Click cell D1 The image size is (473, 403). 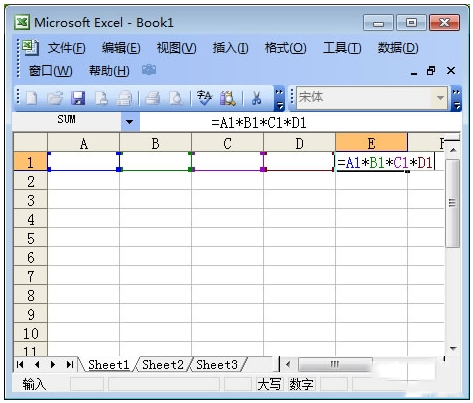tap(299, 162)
